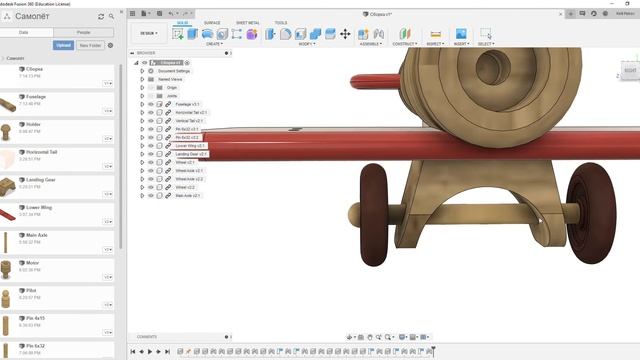
Task: Expand the Landing Gear tree node
Action: tap(142, 154)
